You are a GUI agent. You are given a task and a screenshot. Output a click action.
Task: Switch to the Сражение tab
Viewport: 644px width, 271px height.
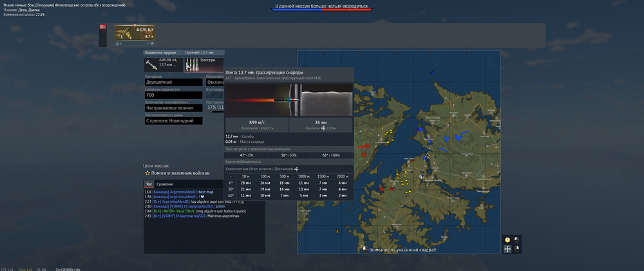coord(165,184)
